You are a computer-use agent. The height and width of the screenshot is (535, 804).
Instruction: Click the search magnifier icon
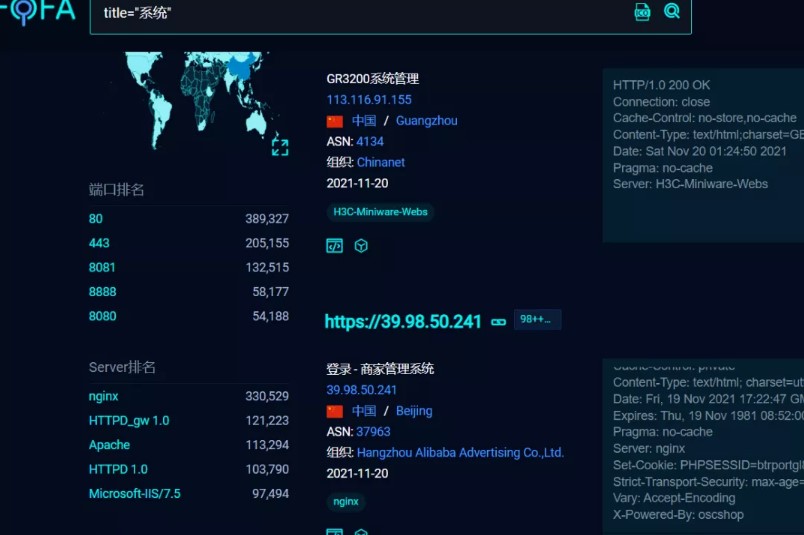click(x=672, y=11)
